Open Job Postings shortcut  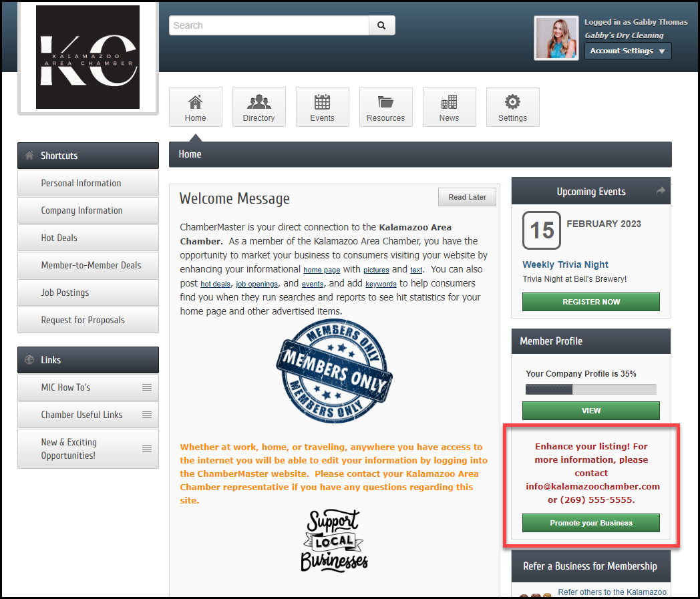tap(88, 292)
